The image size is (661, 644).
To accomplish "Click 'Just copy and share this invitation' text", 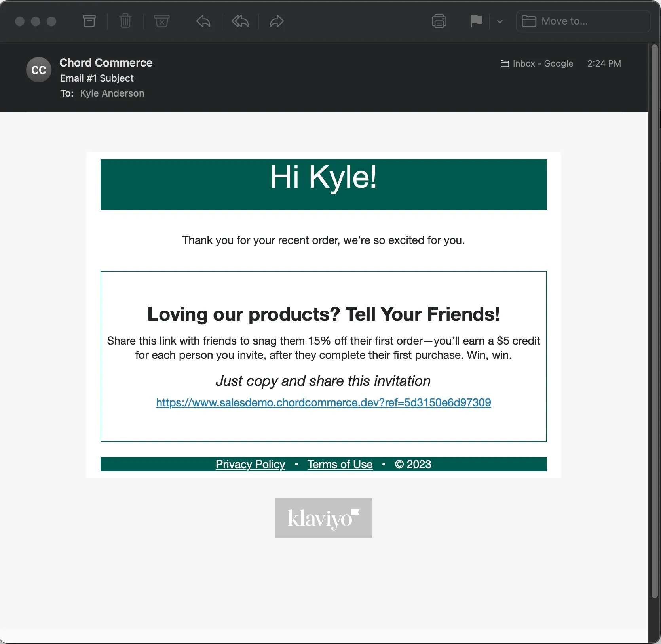I will (323, 381).
